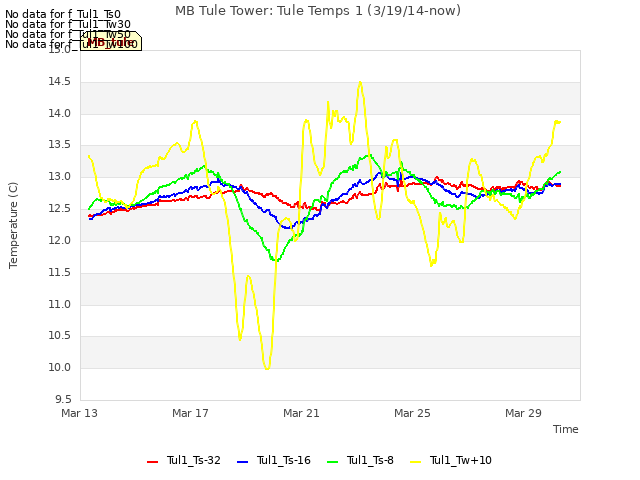The width and height of the screenshot is (640, 480).
Task: Click the 13.0 y-axis tick label
Action: click(60, 177)
